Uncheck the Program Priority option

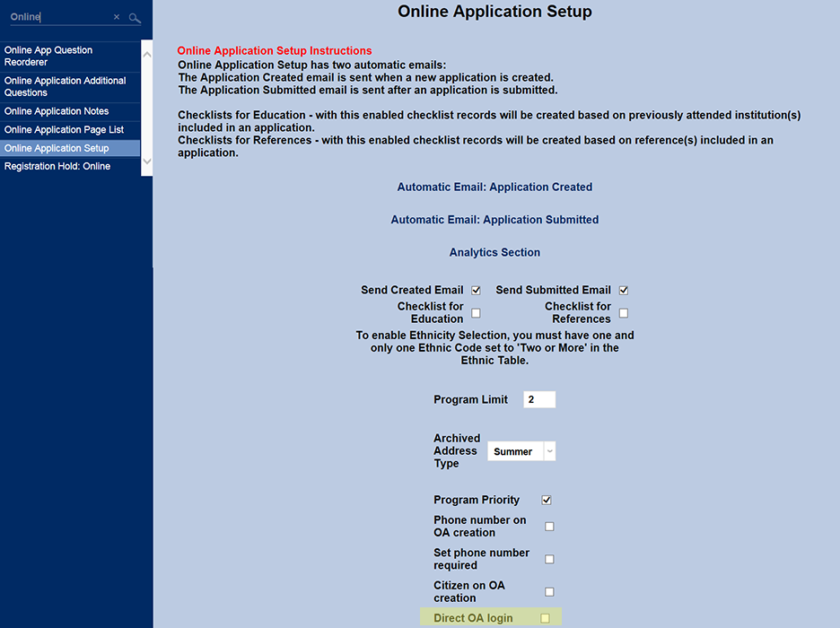coord(547,500)
